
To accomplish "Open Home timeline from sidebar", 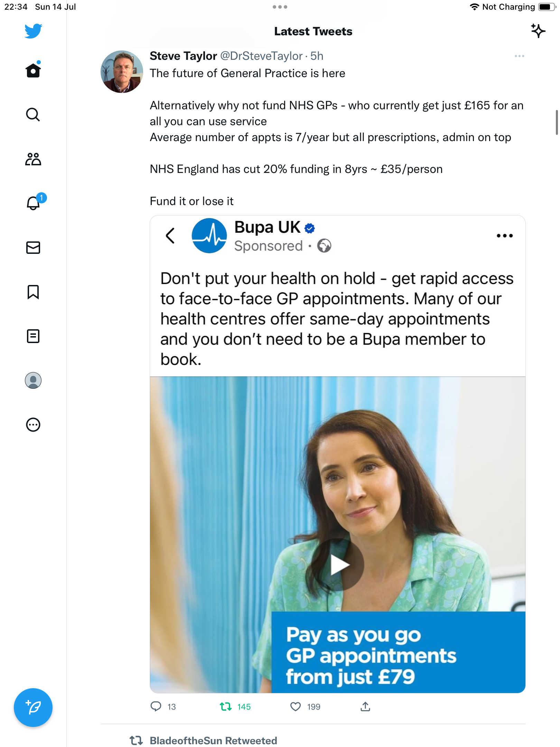I will coord(33,70).
